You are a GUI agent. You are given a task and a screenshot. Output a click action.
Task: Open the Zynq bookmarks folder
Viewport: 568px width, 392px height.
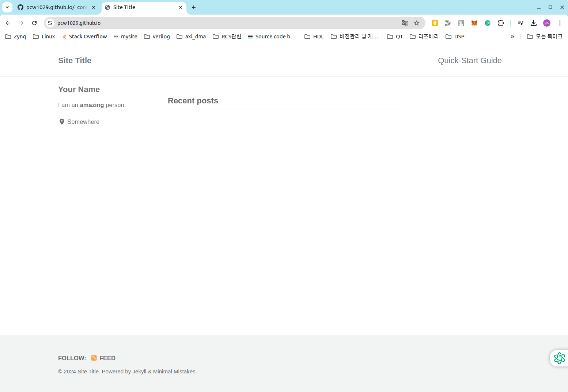click(15, 36)
